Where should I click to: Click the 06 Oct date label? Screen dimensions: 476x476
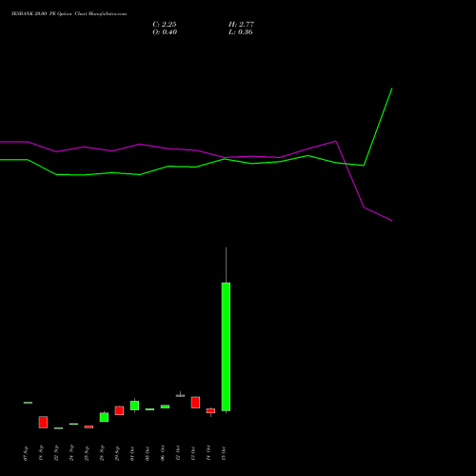[163, 453]
